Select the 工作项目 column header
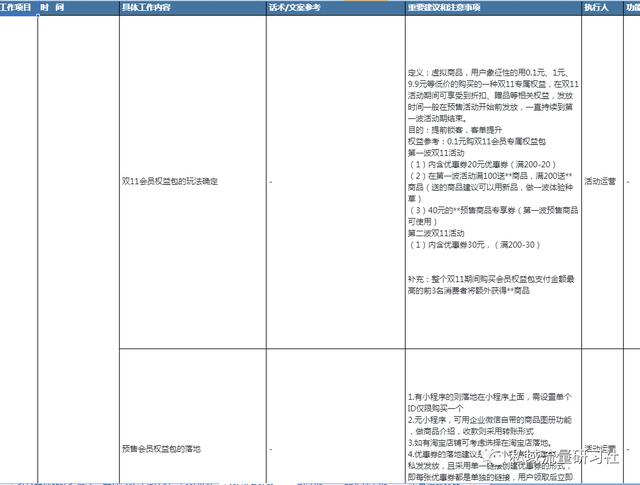This screenshot has height=485, width=640. tap(18, 7)
